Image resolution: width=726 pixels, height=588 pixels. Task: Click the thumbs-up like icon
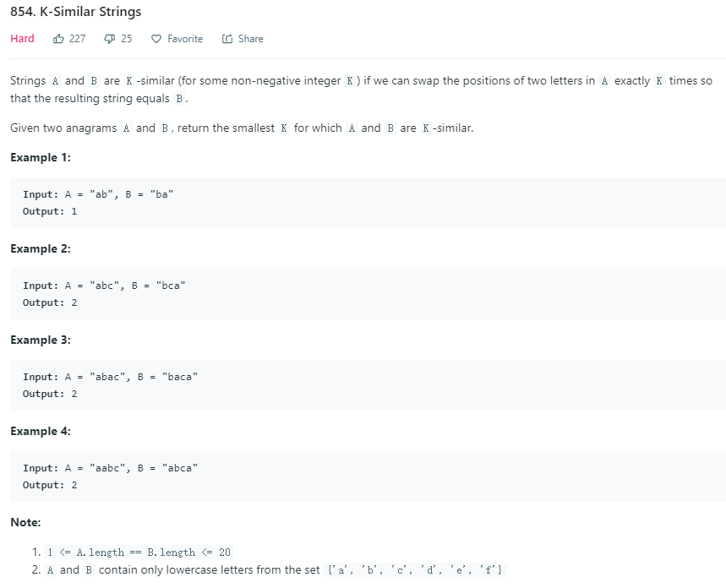[58, 39]
